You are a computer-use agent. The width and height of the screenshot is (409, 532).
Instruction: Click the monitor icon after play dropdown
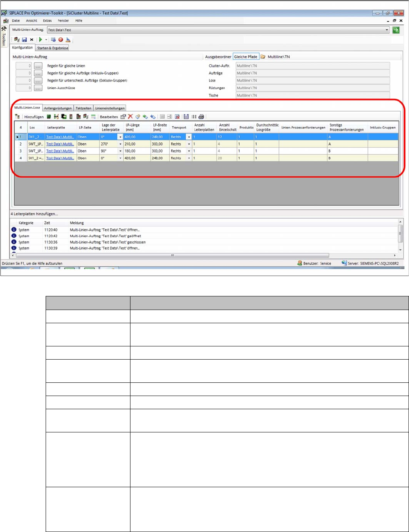pyautogui.click(x=53, y=40)
